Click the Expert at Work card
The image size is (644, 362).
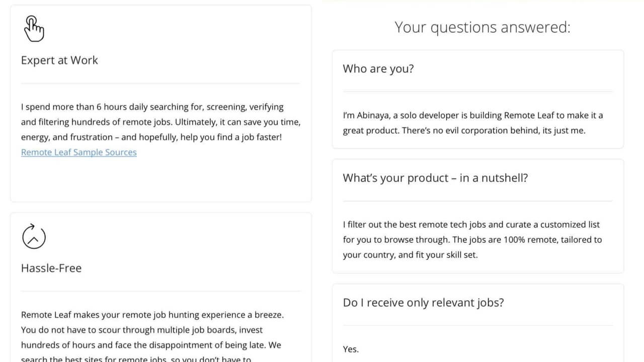(x=161, y=104)
